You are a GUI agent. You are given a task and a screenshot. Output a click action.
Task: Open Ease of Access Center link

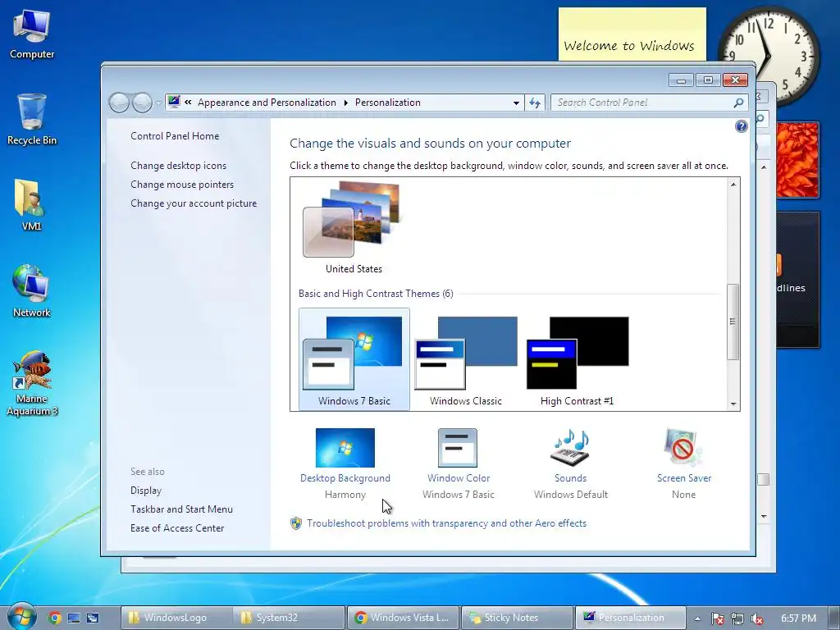click(177, 528)
